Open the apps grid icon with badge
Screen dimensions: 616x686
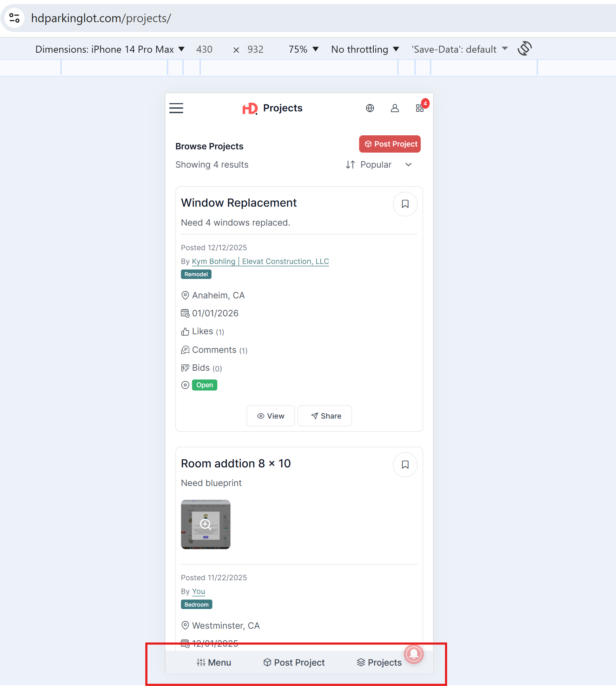pyautogui.click(x=420, y=108)
